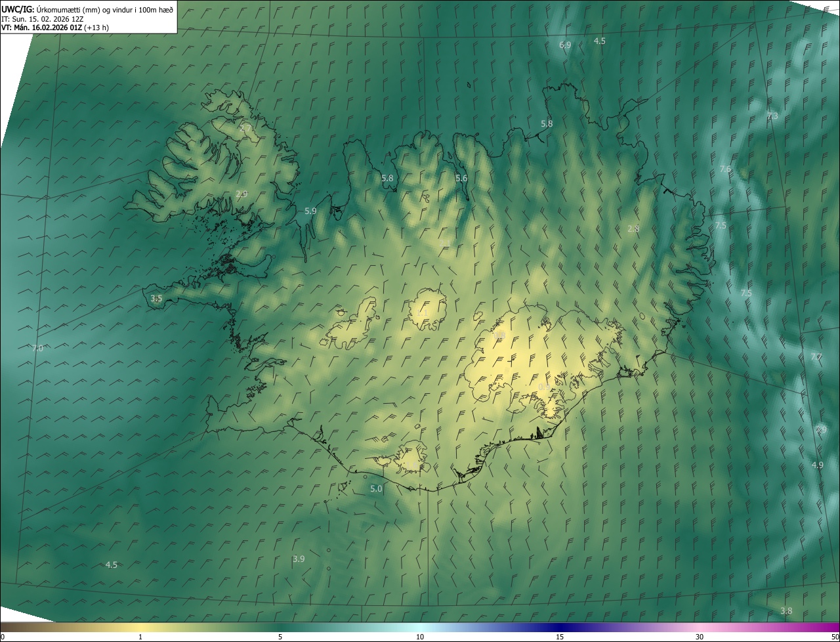Screen dimensions: 840x642
Task: Click the 6.9 value label on map
Action: [565, 45]
